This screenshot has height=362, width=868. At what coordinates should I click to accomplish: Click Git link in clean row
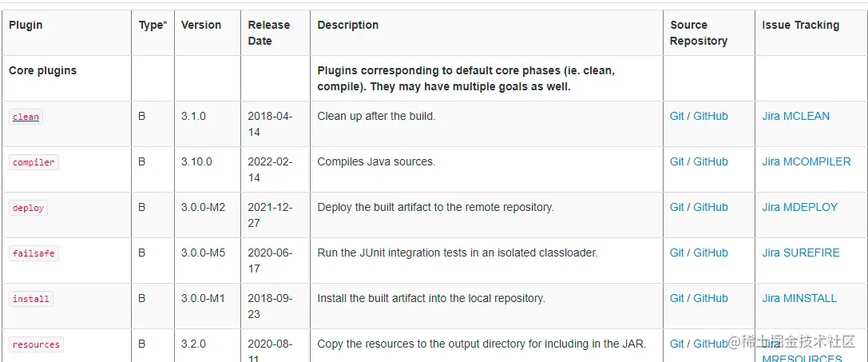pos(676,117)
